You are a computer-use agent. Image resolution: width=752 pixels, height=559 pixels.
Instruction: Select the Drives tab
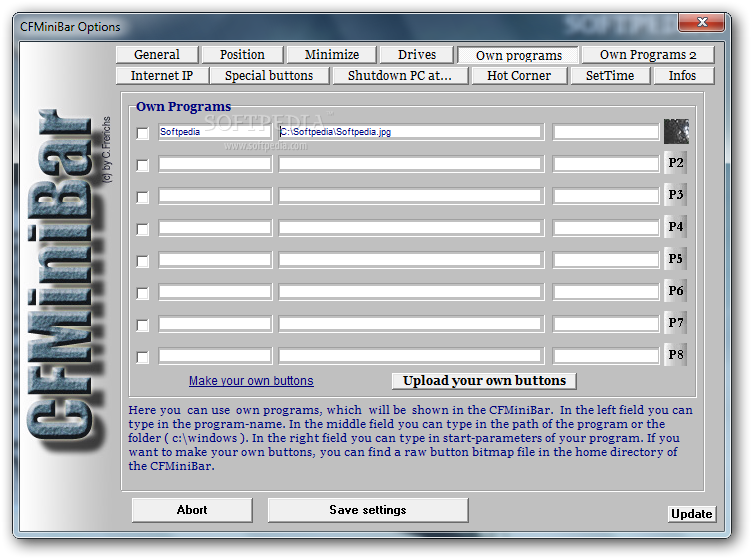point(416,55)
